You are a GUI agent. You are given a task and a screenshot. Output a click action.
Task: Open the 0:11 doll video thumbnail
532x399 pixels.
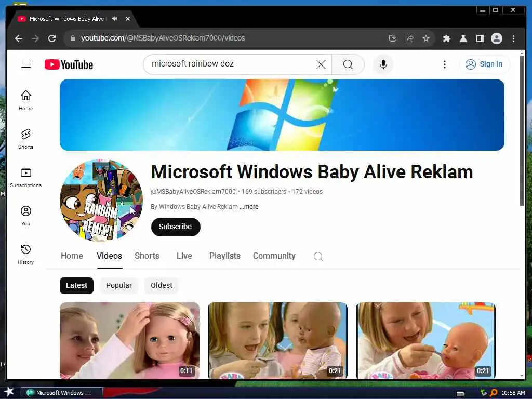pyautogui.click(x=129, y=341)
